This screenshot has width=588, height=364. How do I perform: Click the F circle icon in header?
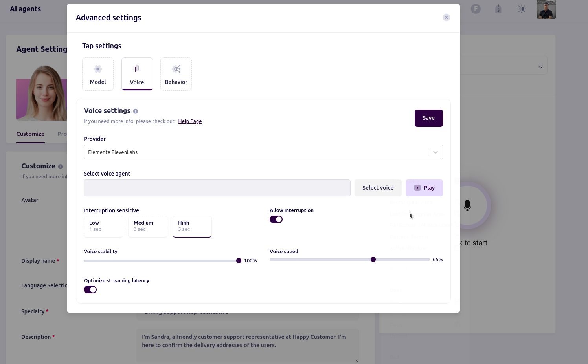(476, 9)
